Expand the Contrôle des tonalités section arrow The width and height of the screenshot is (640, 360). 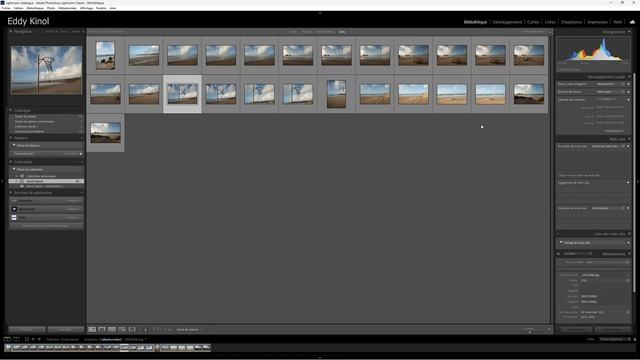(x=629, y=100)
